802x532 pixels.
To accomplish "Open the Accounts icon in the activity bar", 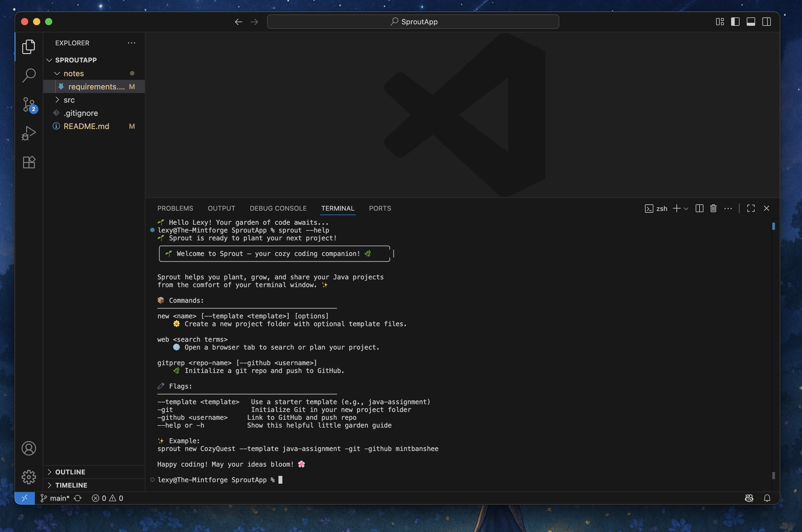I will [29, 448].
